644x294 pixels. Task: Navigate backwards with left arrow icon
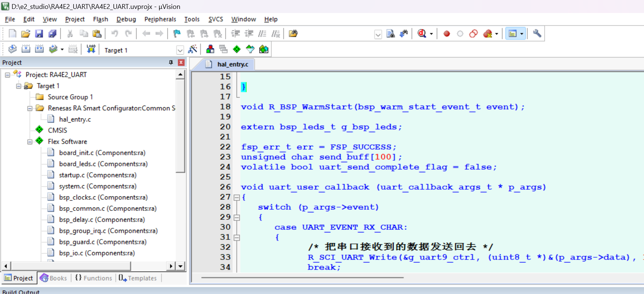pyautogui.click(x=146, y=34)
